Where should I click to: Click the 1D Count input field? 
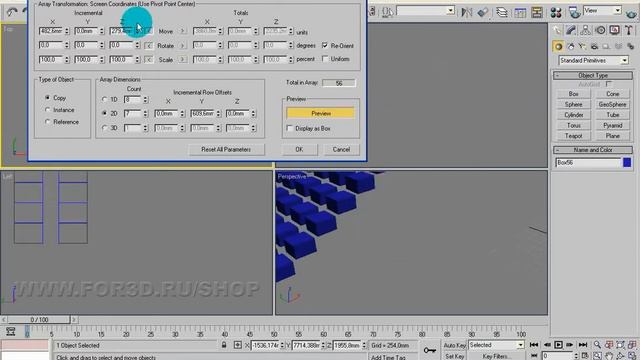pyautogui.click(x=132, y=99)
